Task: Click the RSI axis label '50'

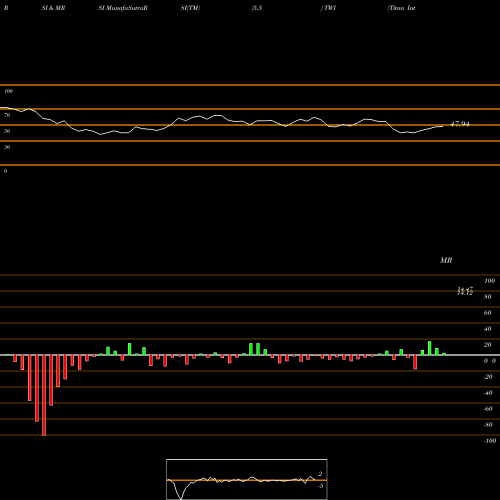Action: tap(7, 131)
